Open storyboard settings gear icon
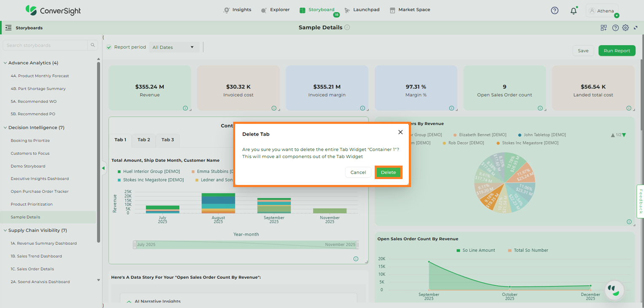This screenshot has height=308, width=644. (x=625, y=28)
